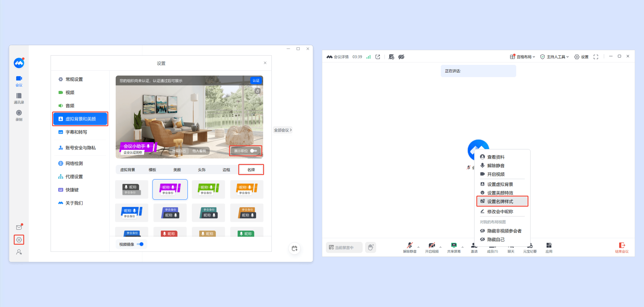
Task: Choose 设置美颜特效 in context menu
Action: [x=497, y=193]
